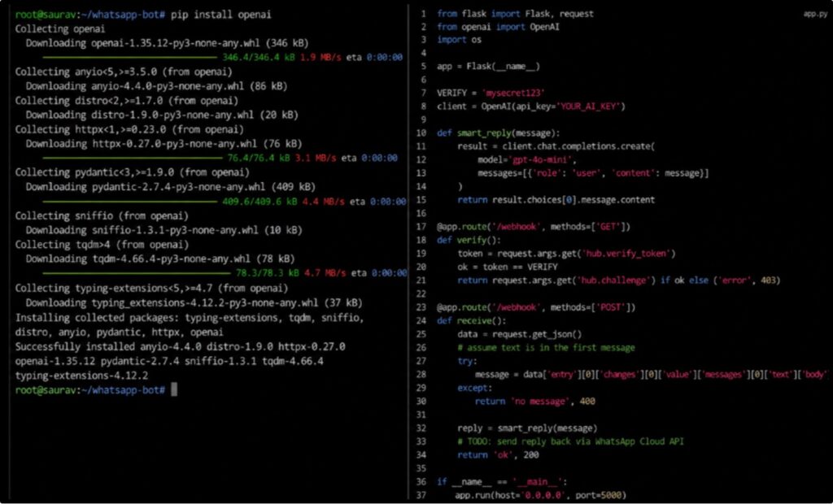Click the 'import os' code line
The height and width of the screenshot is (504, 833).
(459, 40)
